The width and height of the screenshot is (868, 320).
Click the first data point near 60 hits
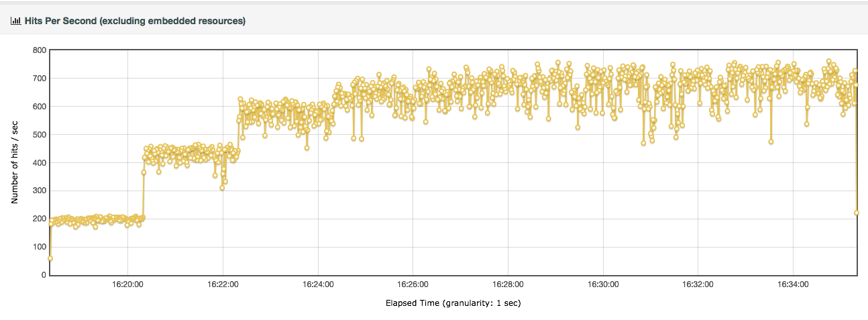[50, 258]
